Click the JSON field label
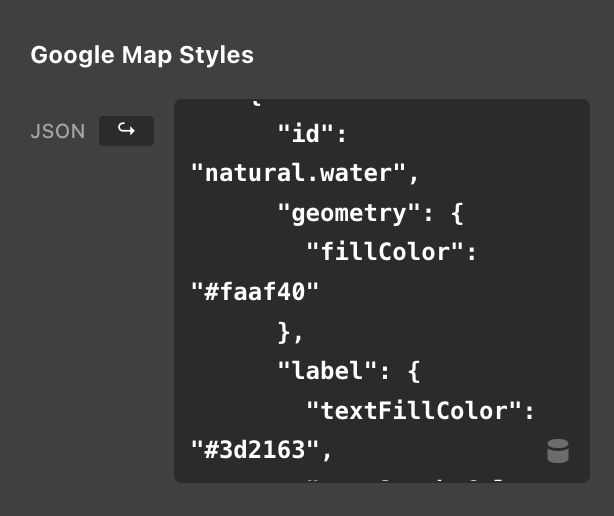 (x=58, y=131)
